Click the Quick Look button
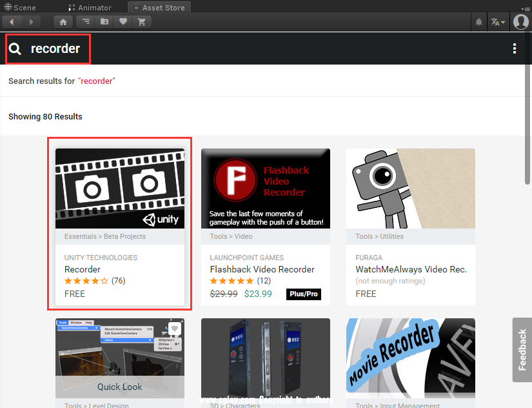The image size is (532, 408). pyautogui.click(x=120, y=387)
